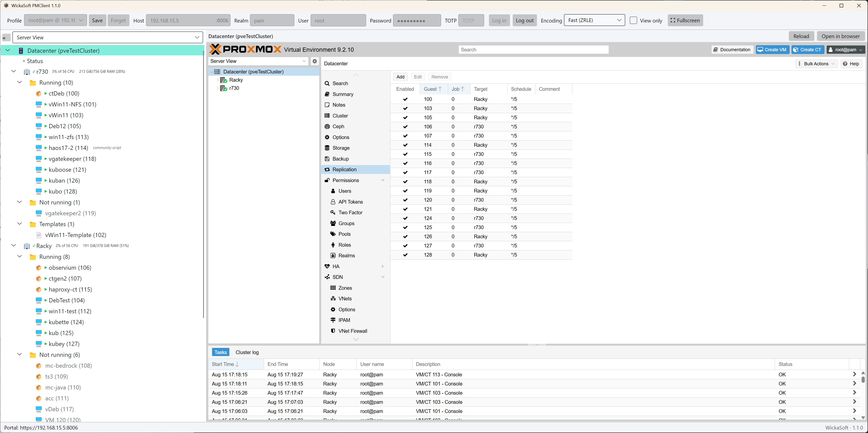Click the Groups icon
Screen dimensions: 868x433
pyautogui.click(x=333, y=223)
